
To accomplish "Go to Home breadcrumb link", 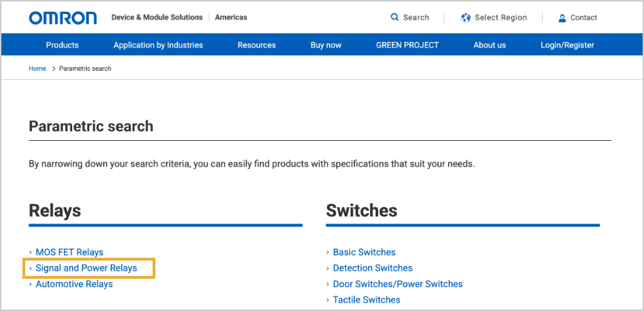I will (x=37, y=69).
